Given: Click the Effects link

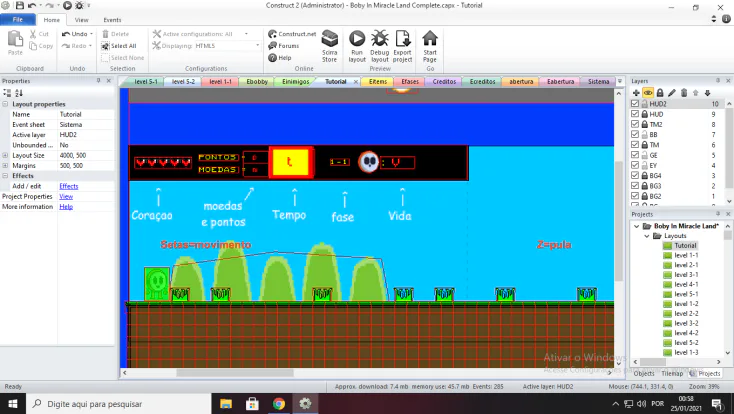Looking at the screenshot, I should pyautogui.click(x=69, y=186).
